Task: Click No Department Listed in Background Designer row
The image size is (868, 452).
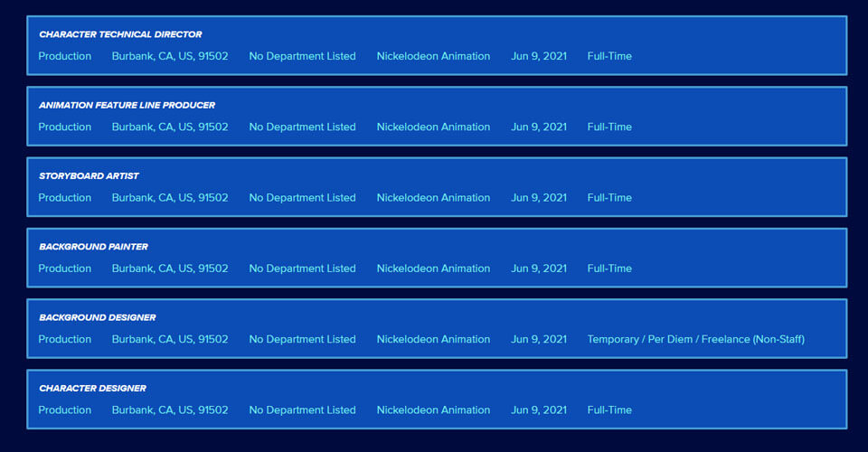Action: tap(302, 339)
